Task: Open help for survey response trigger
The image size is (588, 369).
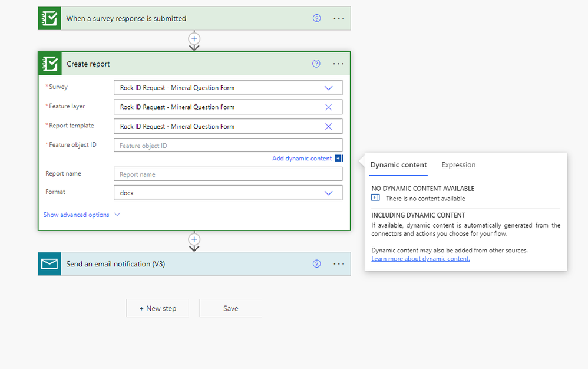Action: pos(317,18)
